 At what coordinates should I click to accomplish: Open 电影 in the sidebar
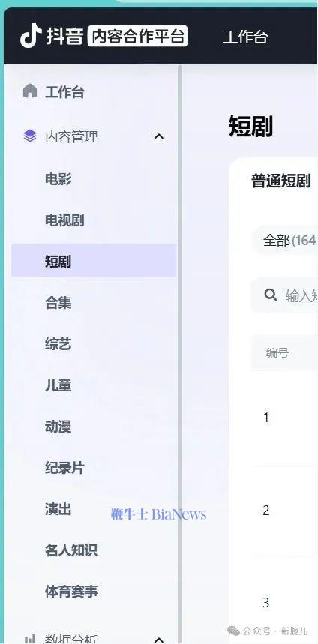pyautogui.click(x=58, y=179)
